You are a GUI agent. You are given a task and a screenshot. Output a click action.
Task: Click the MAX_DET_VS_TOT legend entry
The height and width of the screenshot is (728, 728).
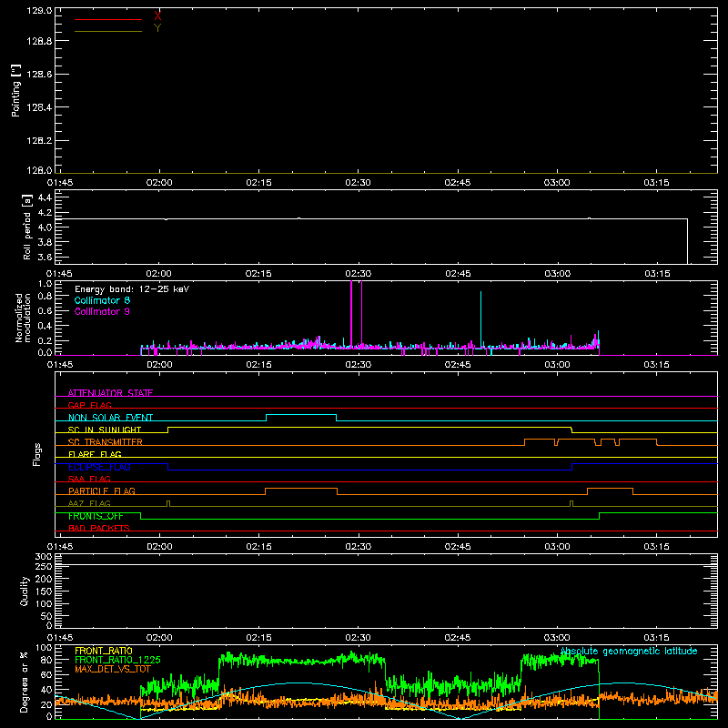tap(113, 669)
